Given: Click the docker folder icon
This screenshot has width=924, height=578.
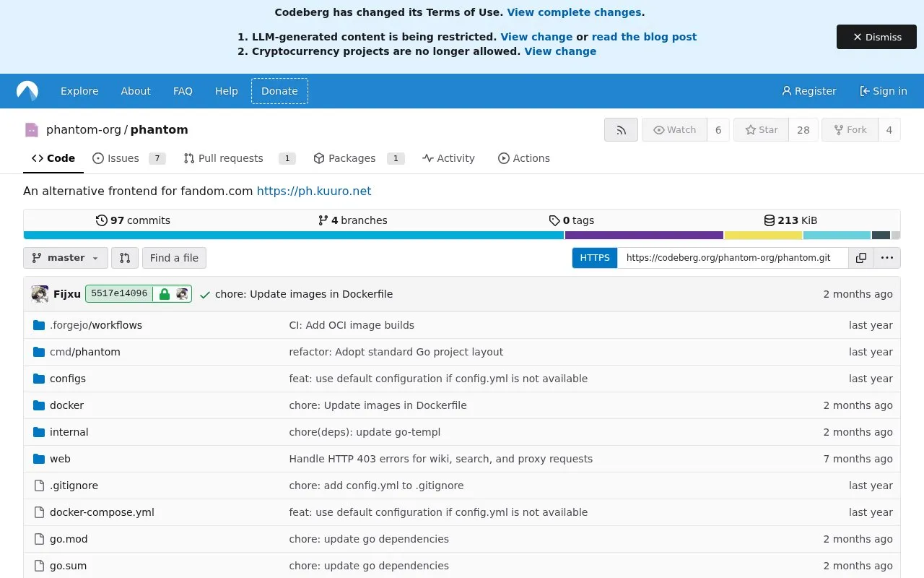Looking at the screenshot, I should (39, 405).
